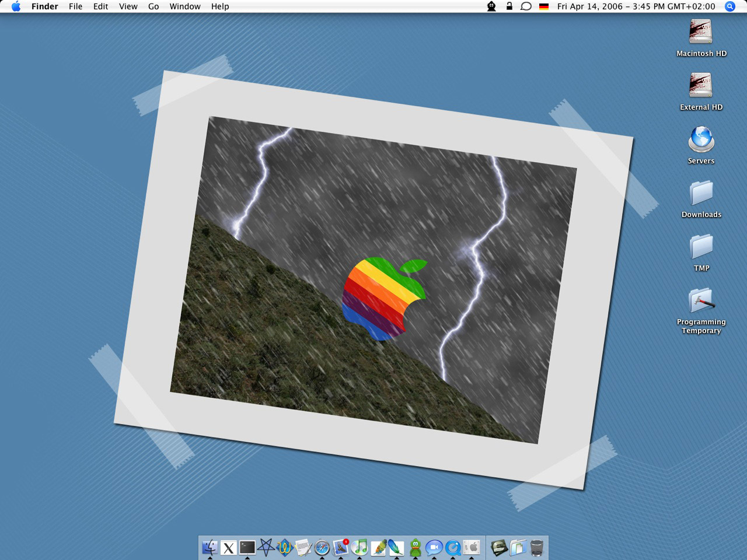Launch iTunes from the Dock

(359, 547)
